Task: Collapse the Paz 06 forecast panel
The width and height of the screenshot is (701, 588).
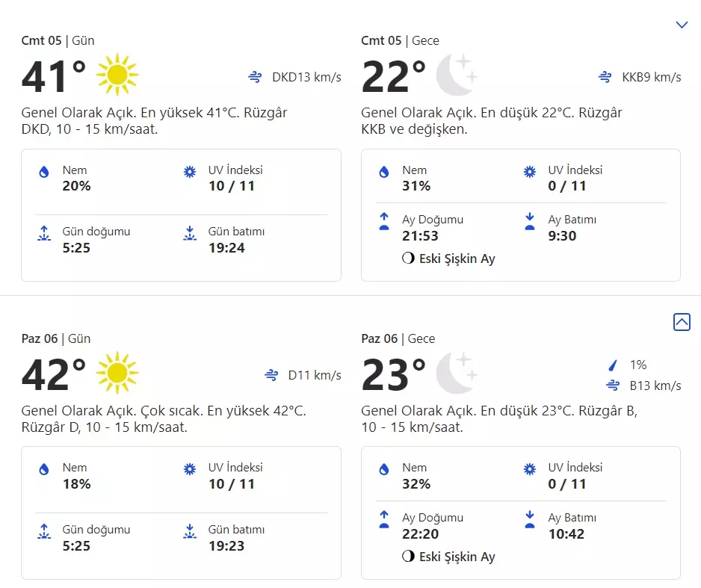Action: coord(682,322)
